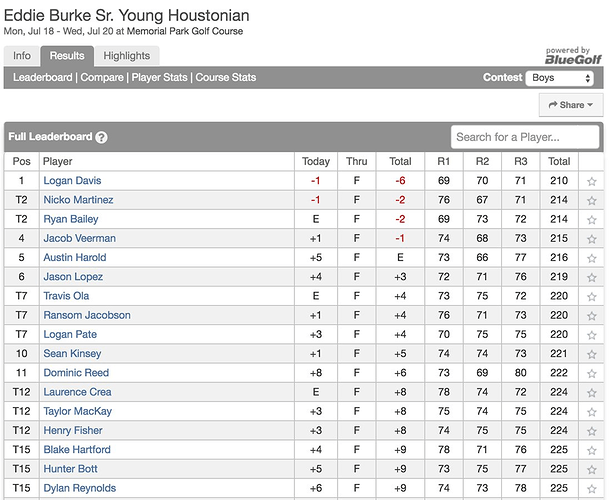Image resolution: width=612 pixels, height=500 pixels.
Task: Mark Austin Harold as favorite star
Action: click(592, 258)
